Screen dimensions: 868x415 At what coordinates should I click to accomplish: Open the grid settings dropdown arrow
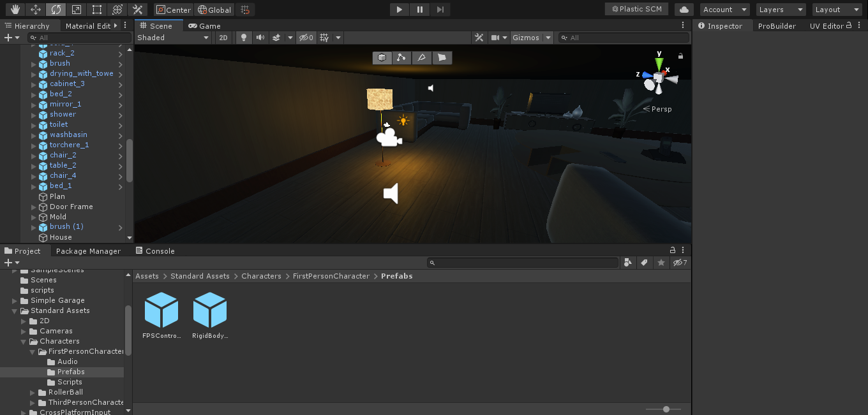tap(338, 38)
